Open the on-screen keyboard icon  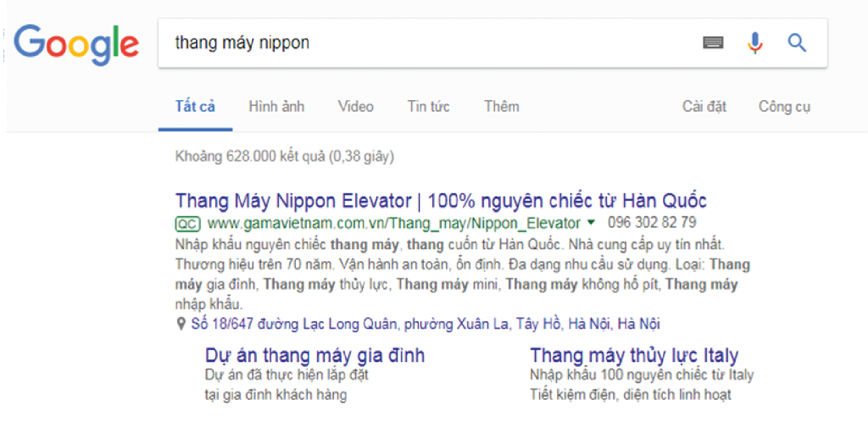point(713,42)
